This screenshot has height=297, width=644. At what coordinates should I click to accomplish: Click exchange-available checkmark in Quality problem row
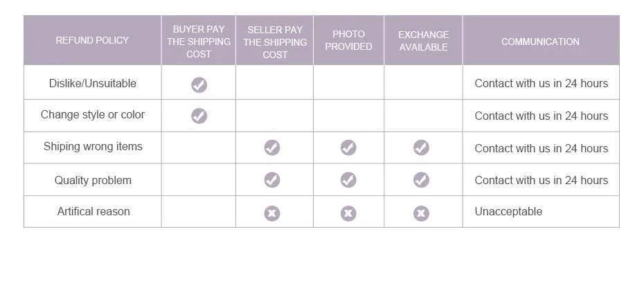(421, 180)
